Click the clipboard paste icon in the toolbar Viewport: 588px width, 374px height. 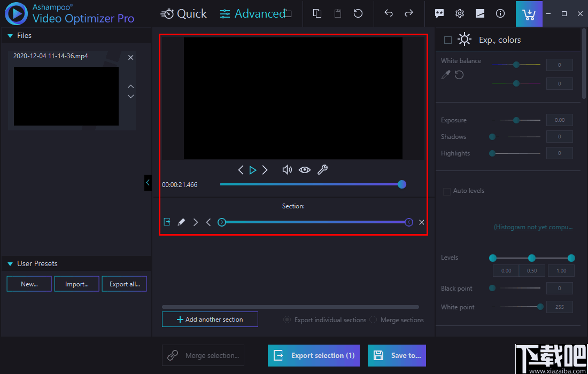coord(337,13)
